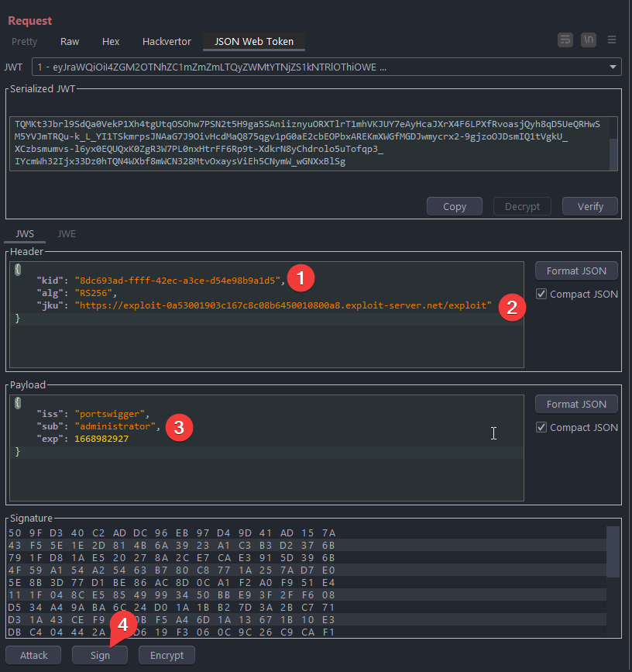Toggle Compact JSON checkbox in Header section
632x672 pixels.
pos(541,295)
